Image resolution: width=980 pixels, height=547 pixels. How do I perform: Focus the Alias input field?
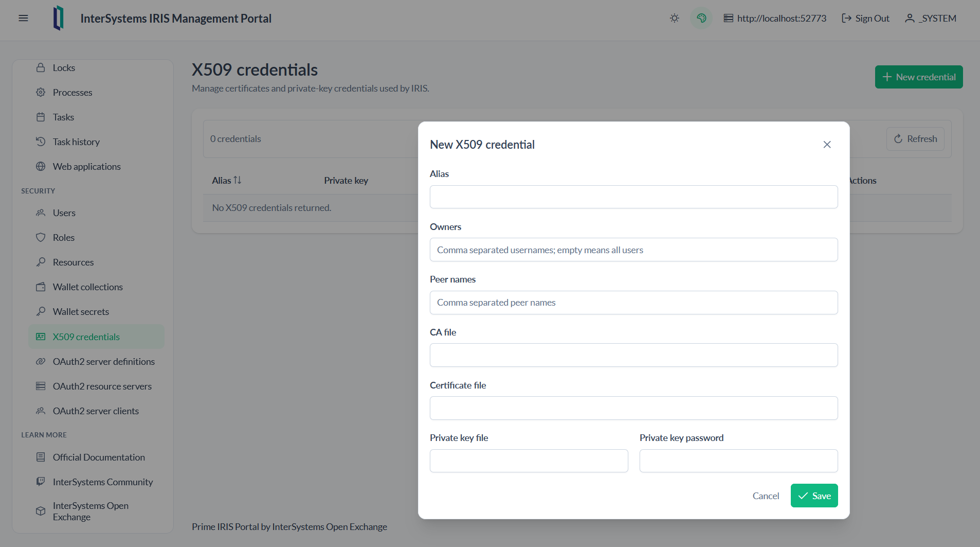click(634, 197)
